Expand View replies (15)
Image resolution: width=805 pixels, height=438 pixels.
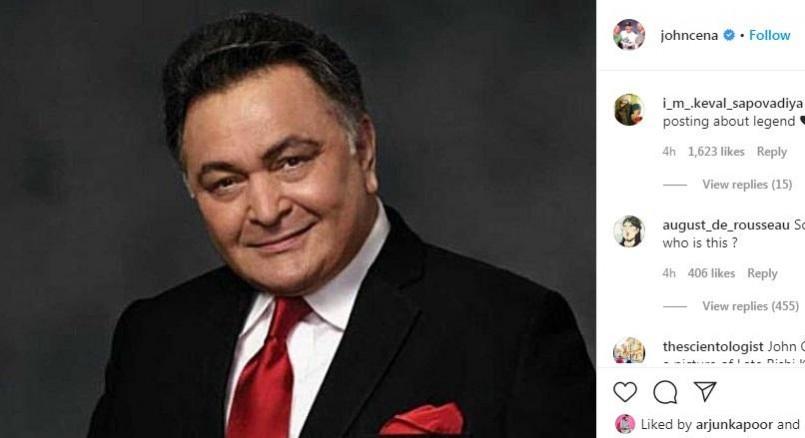[x=747, y=184]
